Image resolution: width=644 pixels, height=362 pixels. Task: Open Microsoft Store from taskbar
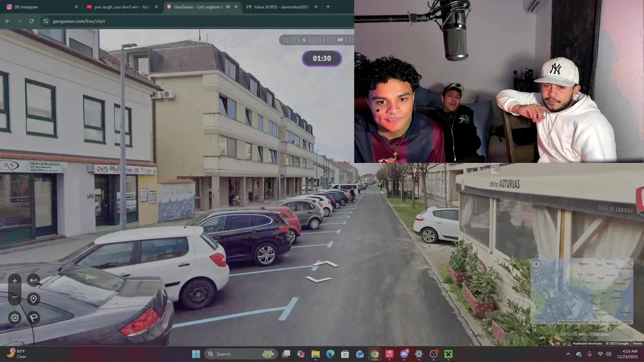(x=345, y=354)
